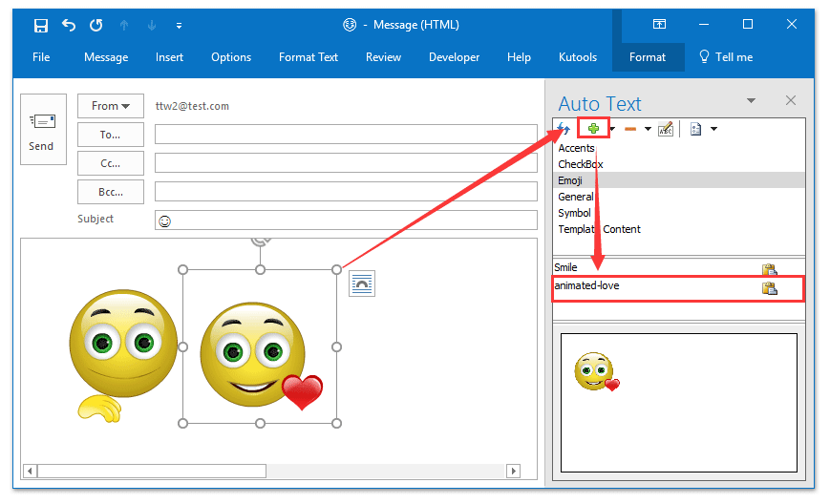Click inside the Bcc address field
Image resolution: width=830 pixels, height=504 pixels.
pos(346,192)
